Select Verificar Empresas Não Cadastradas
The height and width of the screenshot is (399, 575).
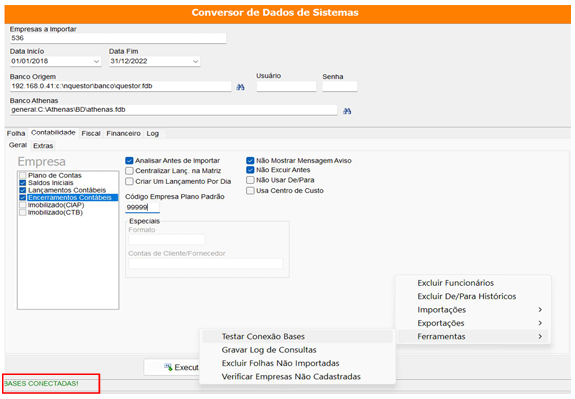click(297, 377)
